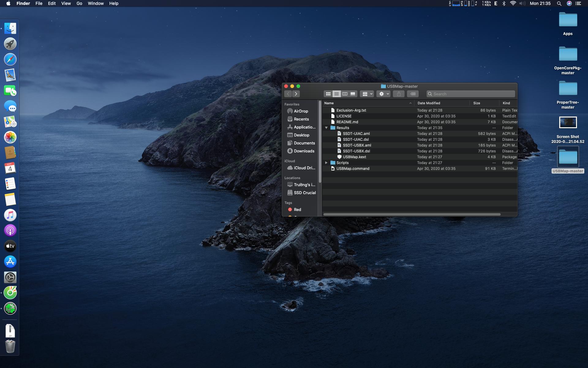Sort by the Name column header

[368, 103]
